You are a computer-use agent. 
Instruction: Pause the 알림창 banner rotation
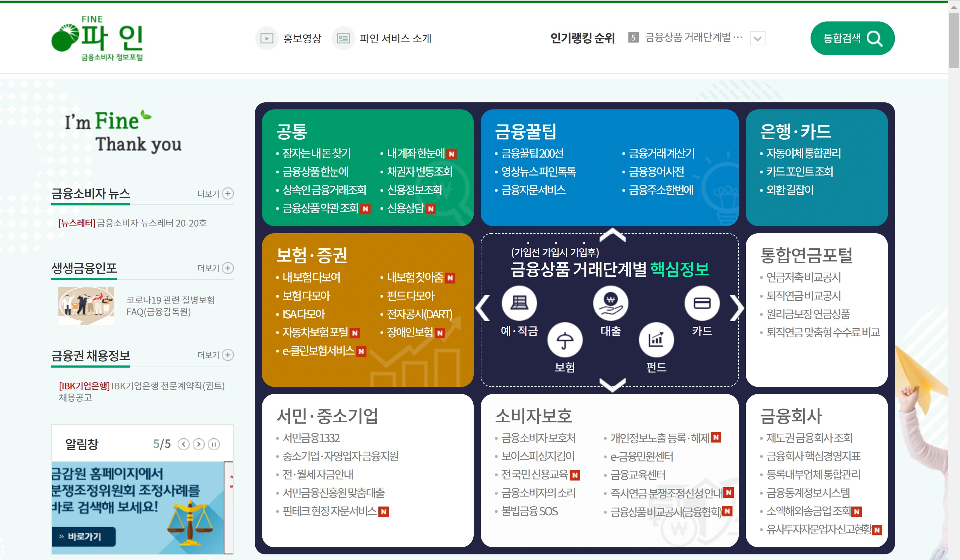pos(214,444)
